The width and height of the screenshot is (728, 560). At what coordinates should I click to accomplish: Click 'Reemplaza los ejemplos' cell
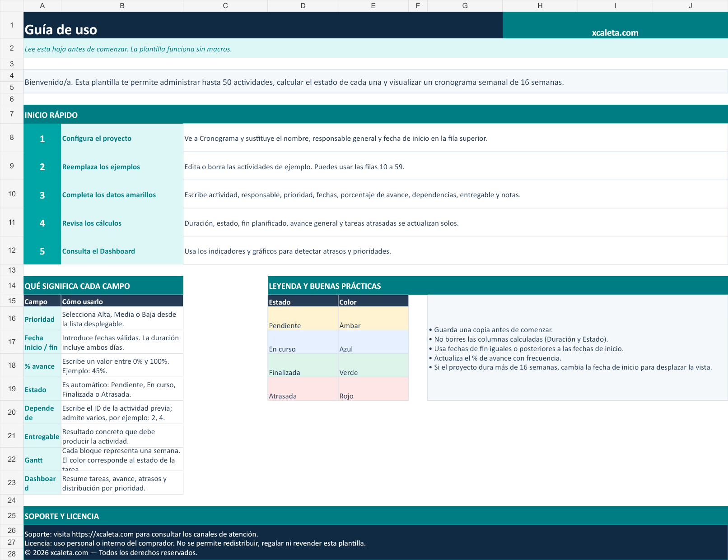[122, 166]
